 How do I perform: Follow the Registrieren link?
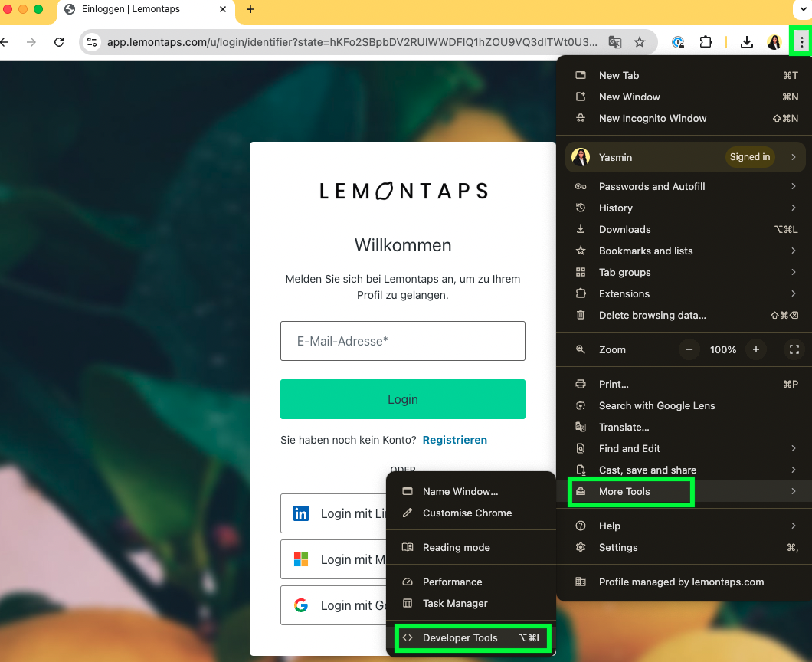(x=455, y=440)
